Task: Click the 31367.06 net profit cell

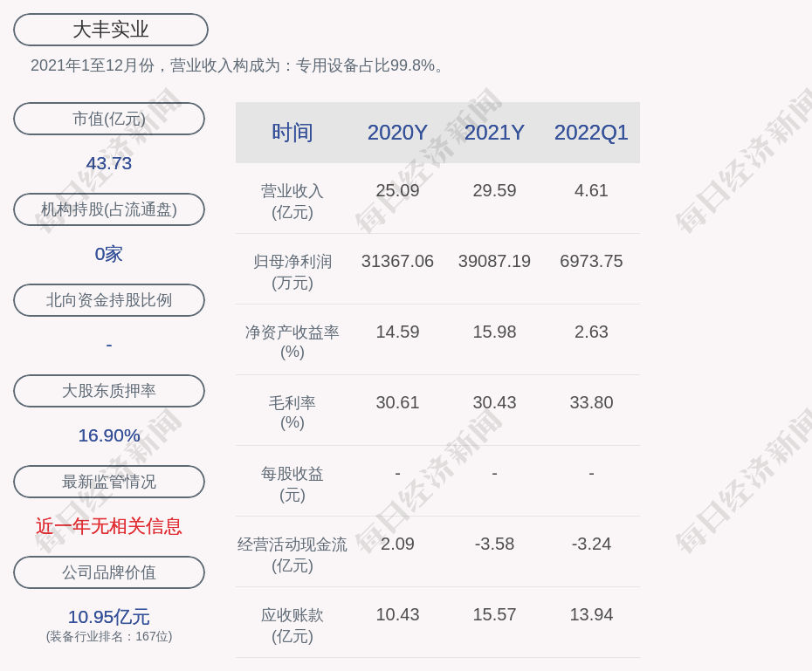Action: (x=397, y=261)
